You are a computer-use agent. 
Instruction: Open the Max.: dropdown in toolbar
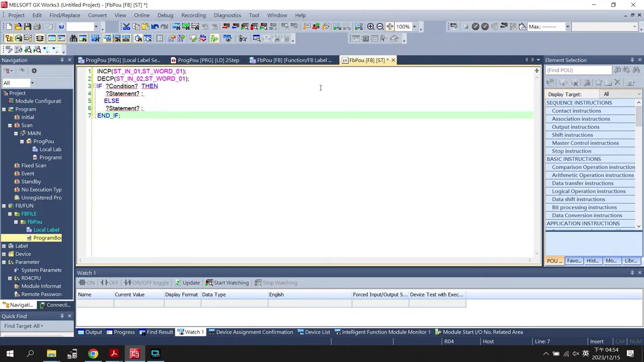pos(568,27)
